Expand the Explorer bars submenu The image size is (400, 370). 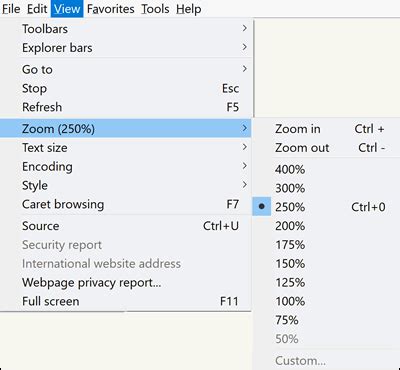click(x=125, y=48)
